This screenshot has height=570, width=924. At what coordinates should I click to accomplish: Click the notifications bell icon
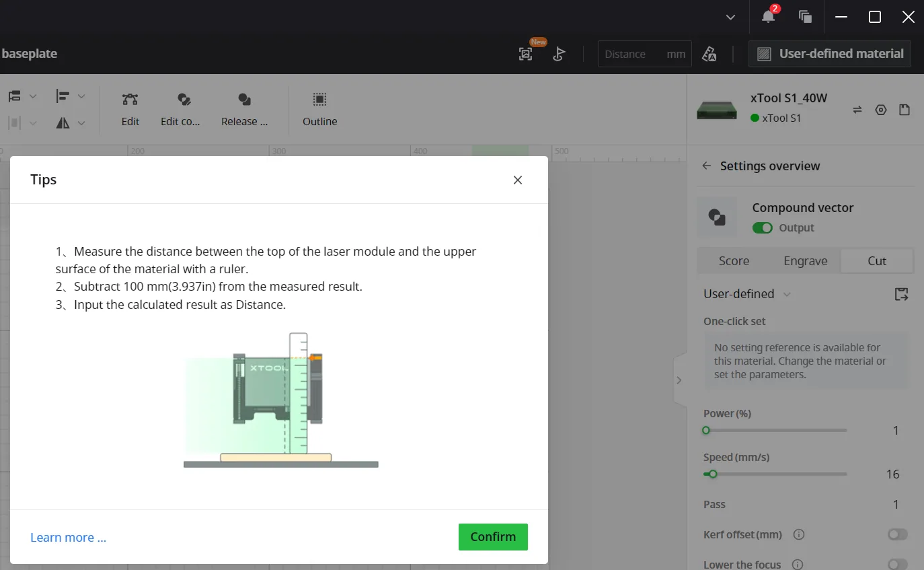[x=768, y=17]
